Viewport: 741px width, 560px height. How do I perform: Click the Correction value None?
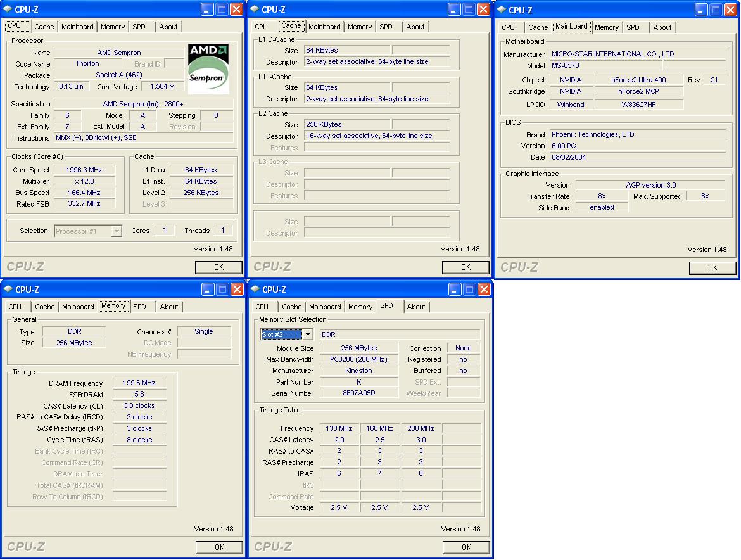tap(463, 348)
